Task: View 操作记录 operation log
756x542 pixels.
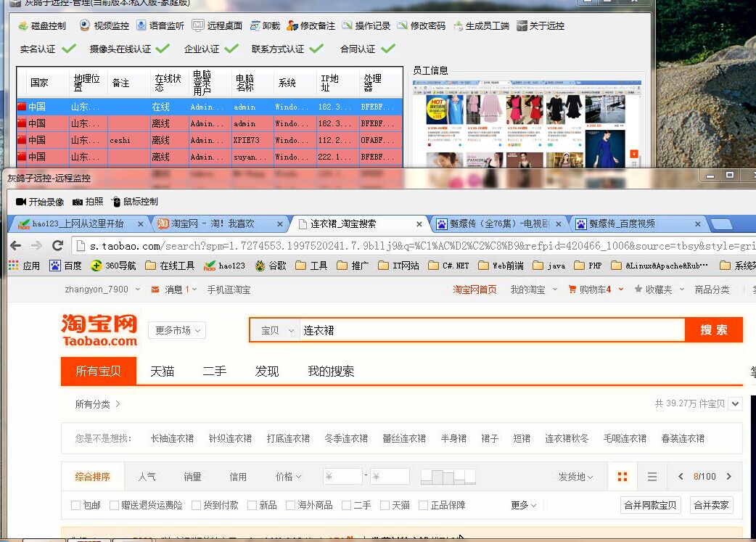Action: point(366,25)
